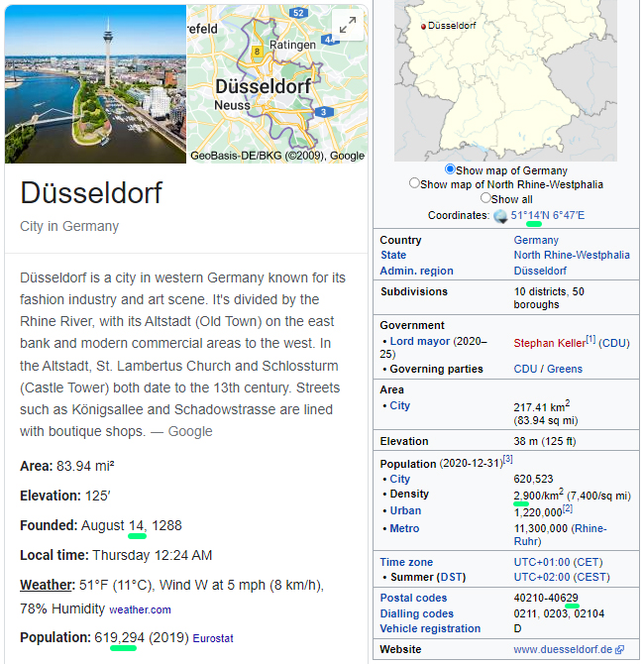
Task: Click the 'City in Germany' subtitle
Action: coord(69,226)
